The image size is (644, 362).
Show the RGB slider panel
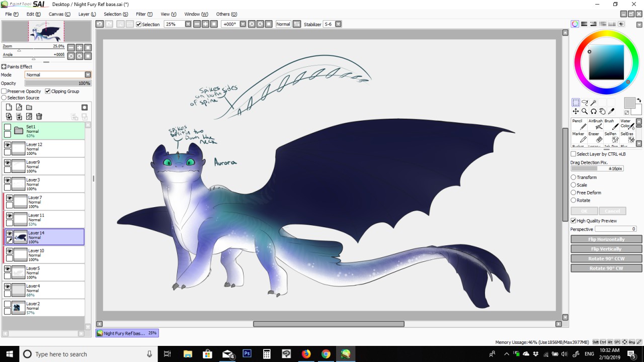[x=584, y=24]
